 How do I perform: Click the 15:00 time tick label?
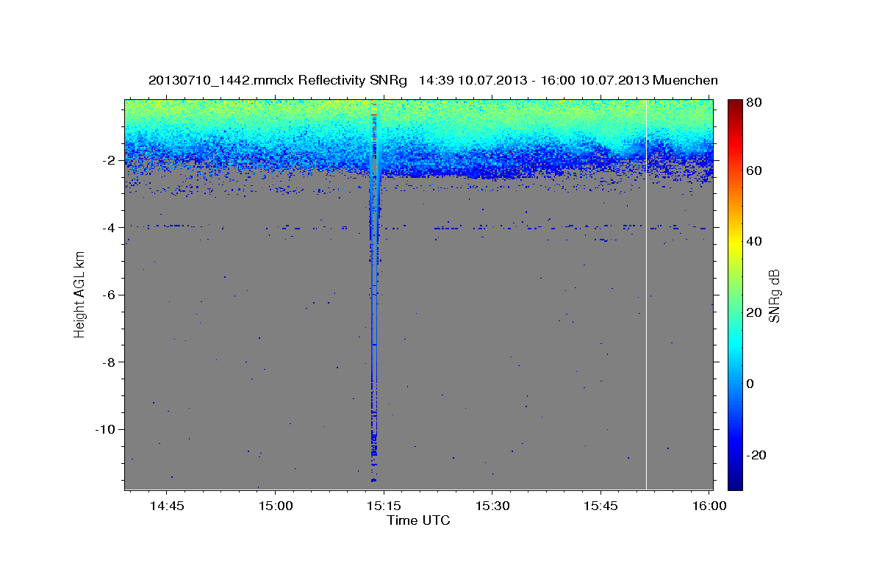[x=276, y=506]
